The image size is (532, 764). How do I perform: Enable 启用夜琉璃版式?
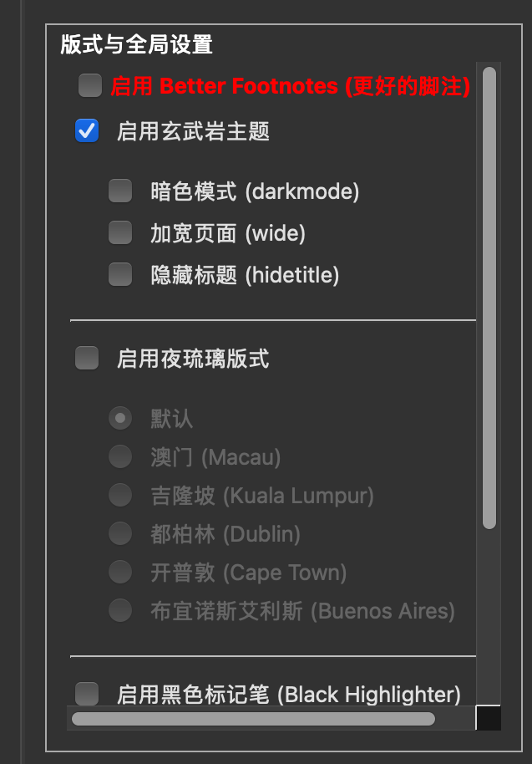(x=87, y=358)
